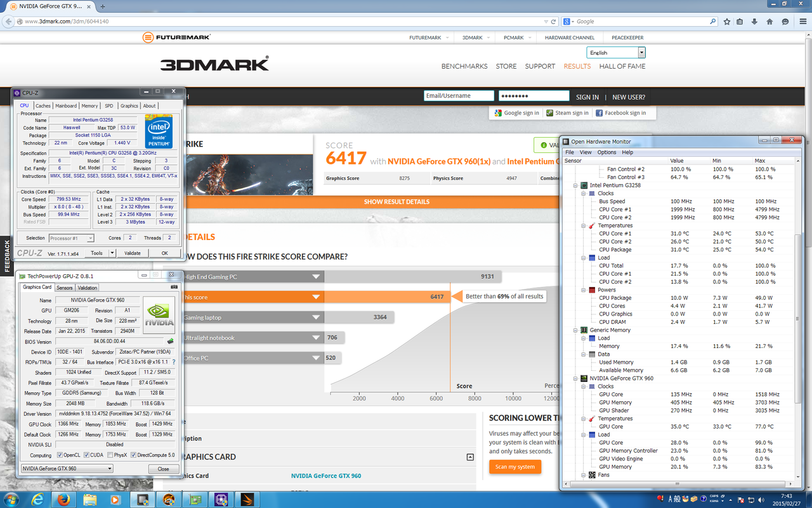The width and height of the screenshot is (812, 508).
Task: Open the Sensors tab in GPU-Z
Action: pyautogui.click(x=65, y=288)
